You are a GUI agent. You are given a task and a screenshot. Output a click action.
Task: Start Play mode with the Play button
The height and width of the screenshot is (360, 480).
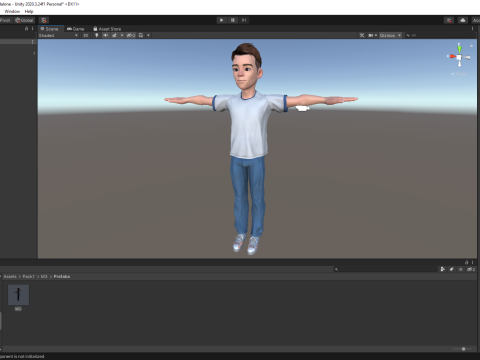(x=221, y=20)
